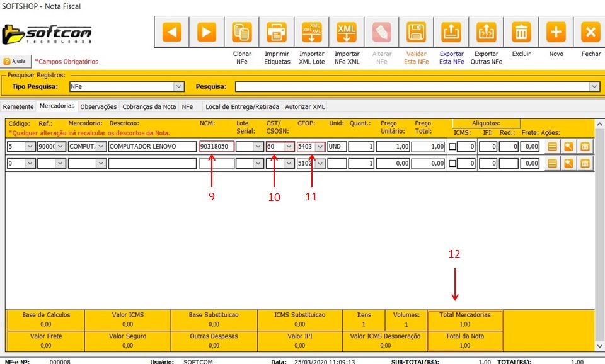Toggle ICMS checkbox in the second item row
This screenshot has width=605, height=364.
click(452, 164)
